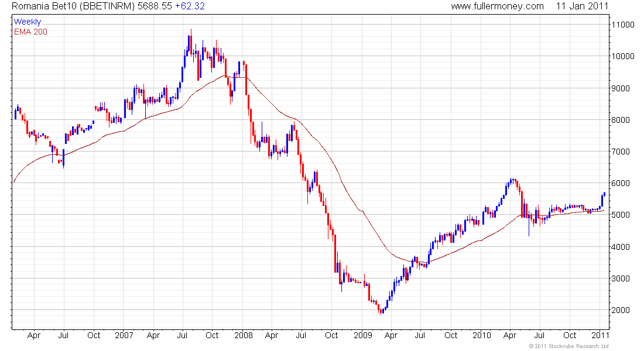The width and height of the screenshot is (644, 351).
Task: Click the price change +62.32
Action: [x=190, y=6]
